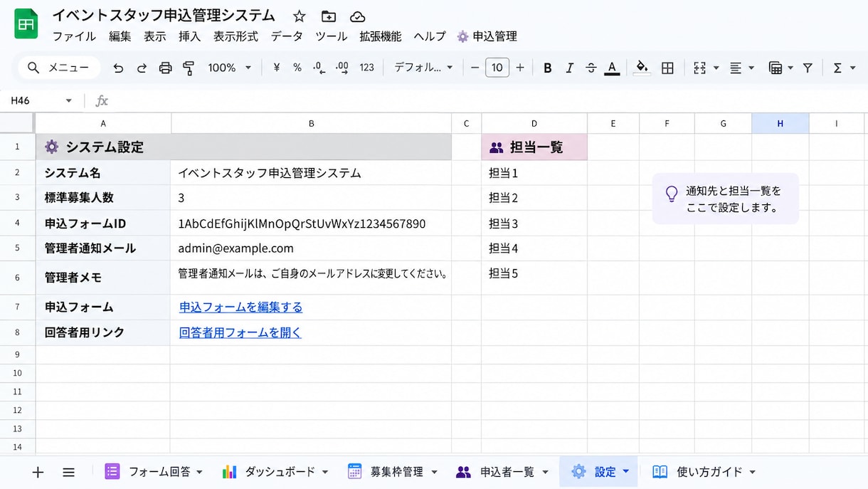Screen dimensions: 868x489
Task: Open horizontal align dropdown
Action: [x=742, y=68]
